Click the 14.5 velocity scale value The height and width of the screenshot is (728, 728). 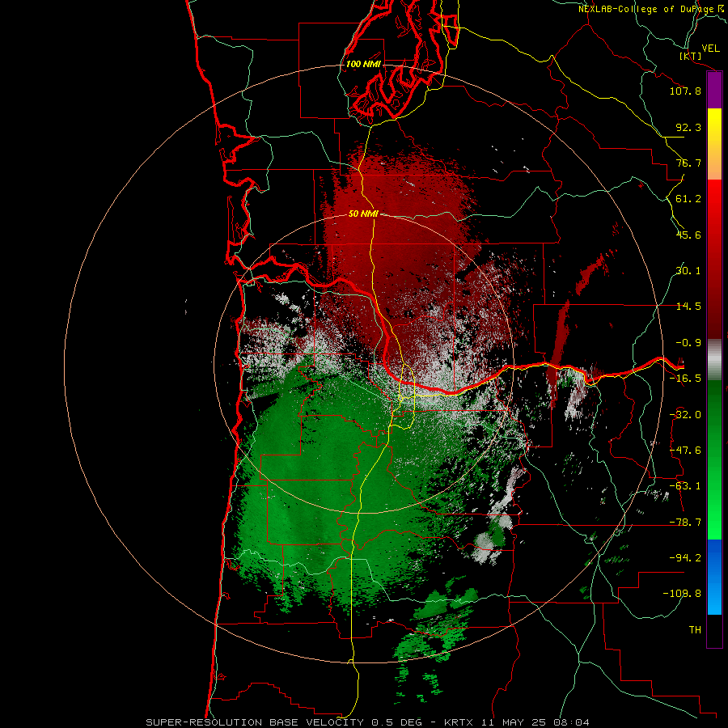[688, 307]
